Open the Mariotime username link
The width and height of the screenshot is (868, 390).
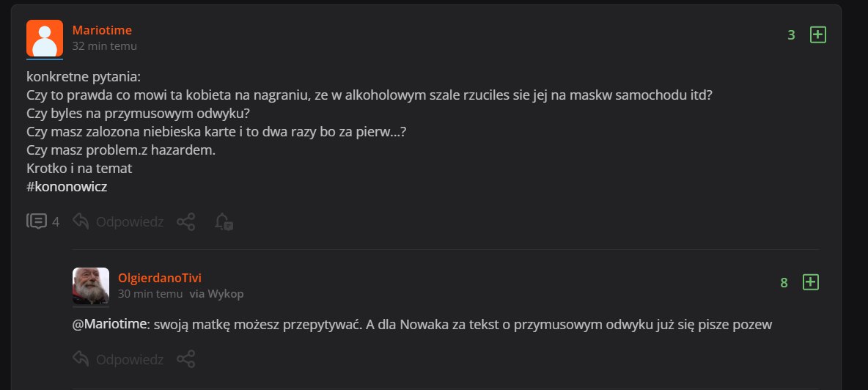point(102,30)
